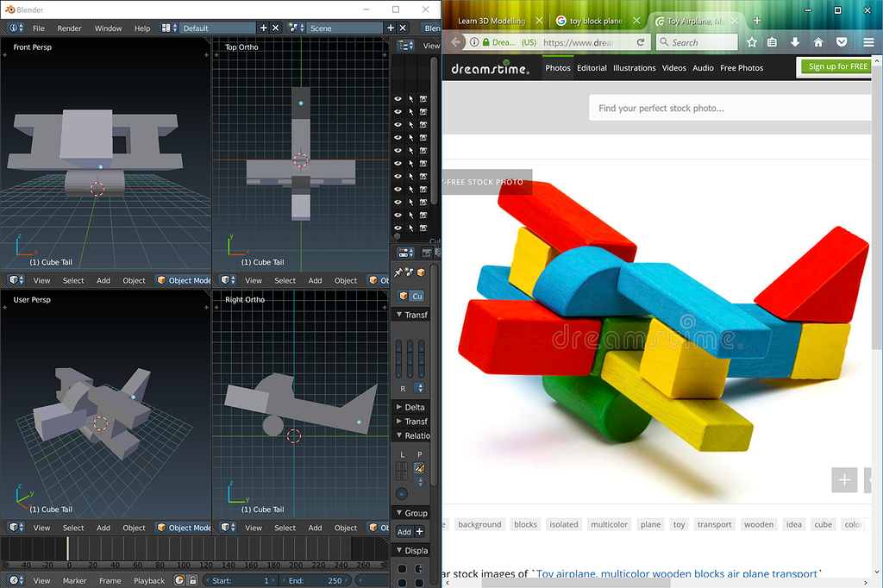Browse scenes icon left of Scene field
The height and width of the screenshot is (588, 883).
coord(296,28)
